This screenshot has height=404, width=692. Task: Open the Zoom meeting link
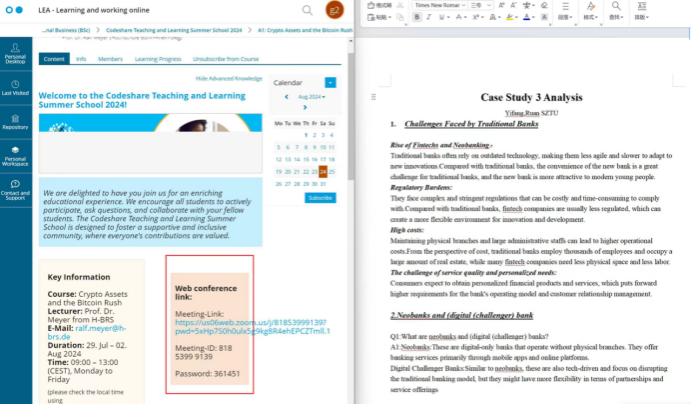tap(252, 327)
